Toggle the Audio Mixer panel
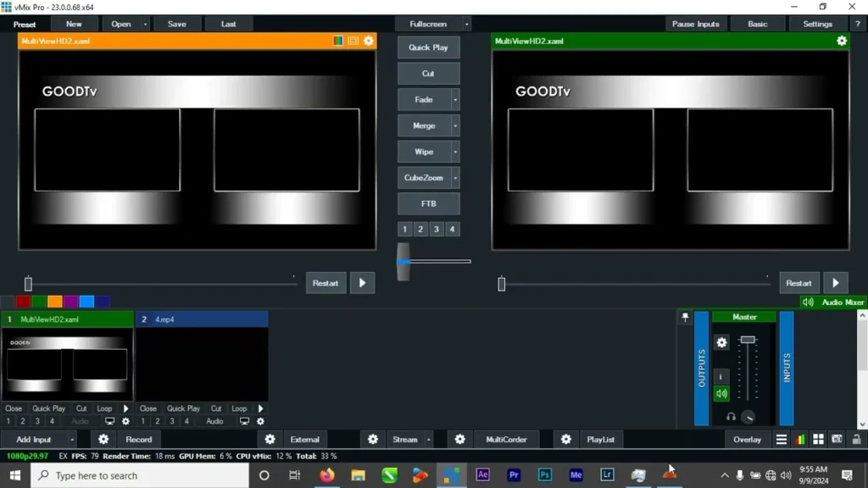 (x=833, y=302)
